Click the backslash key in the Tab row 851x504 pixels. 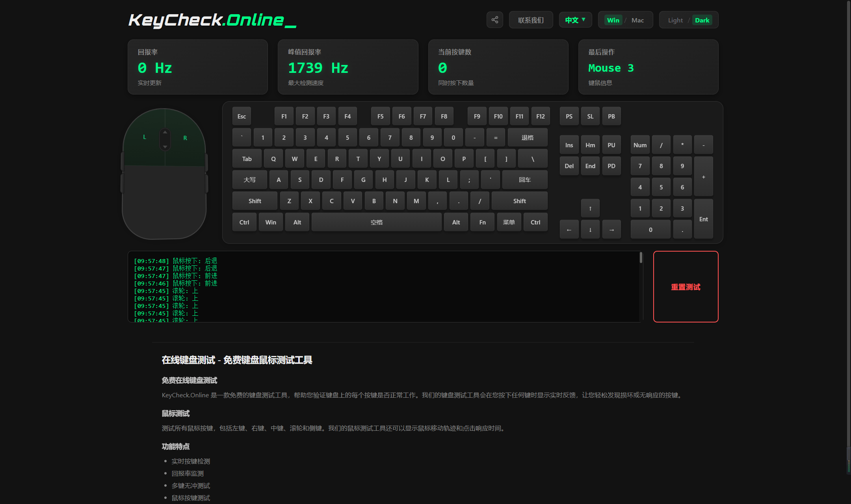tap(533, 159)
